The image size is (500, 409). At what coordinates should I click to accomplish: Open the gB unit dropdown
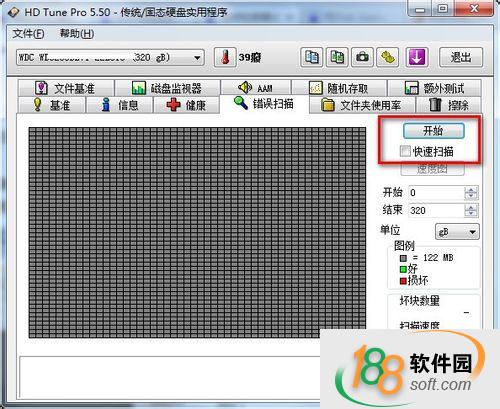[x=457, y=232]
